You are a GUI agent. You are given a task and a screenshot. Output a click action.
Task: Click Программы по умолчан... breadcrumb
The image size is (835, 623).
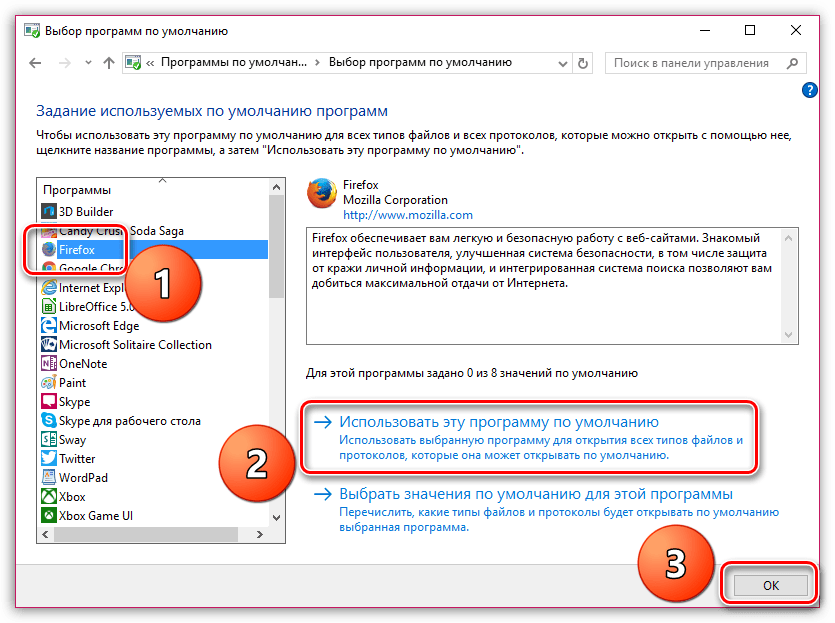pos(234,62)
